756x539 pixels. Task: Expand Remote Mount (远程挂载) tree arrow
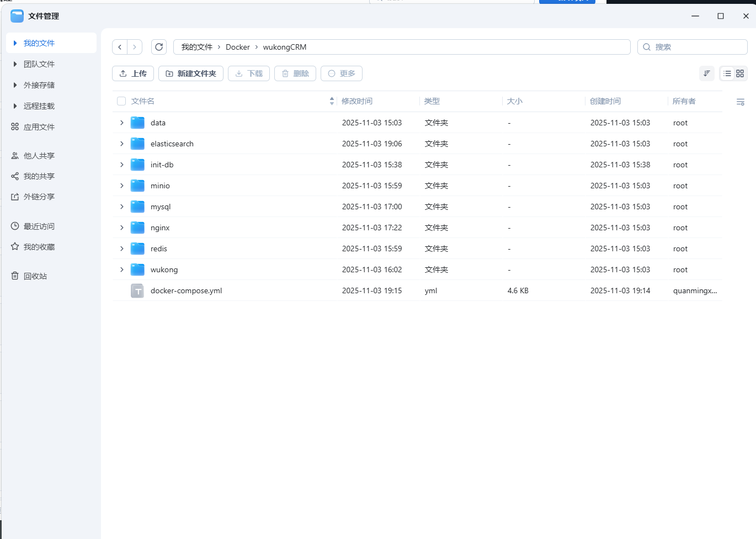tap(15, 106)
